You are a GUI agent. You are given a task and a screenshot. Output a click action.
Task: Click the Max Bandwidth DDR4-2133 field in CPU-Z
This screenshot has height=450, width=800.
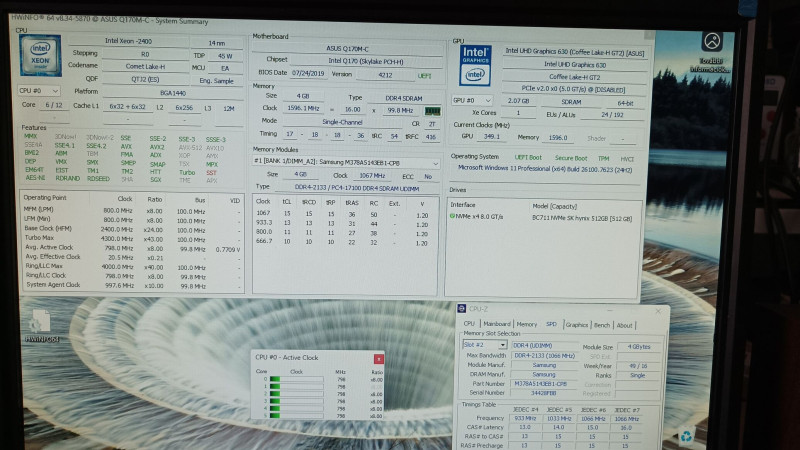pos(544,356)
